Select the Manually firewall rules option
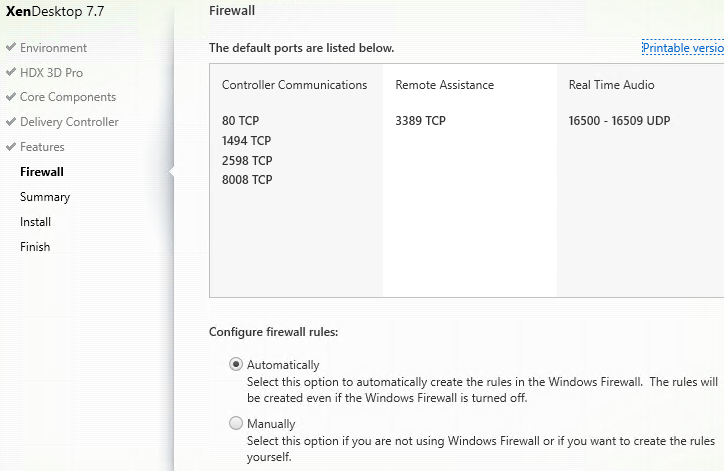The image size is (724, 471). pyautogui.click(x=236, y=423)
